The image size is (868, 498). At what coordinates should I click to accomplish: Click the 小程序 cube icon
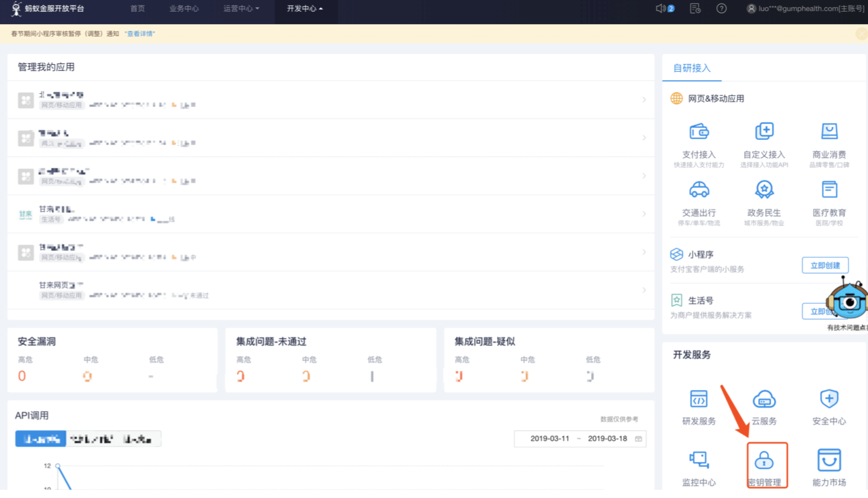point(677,254)
